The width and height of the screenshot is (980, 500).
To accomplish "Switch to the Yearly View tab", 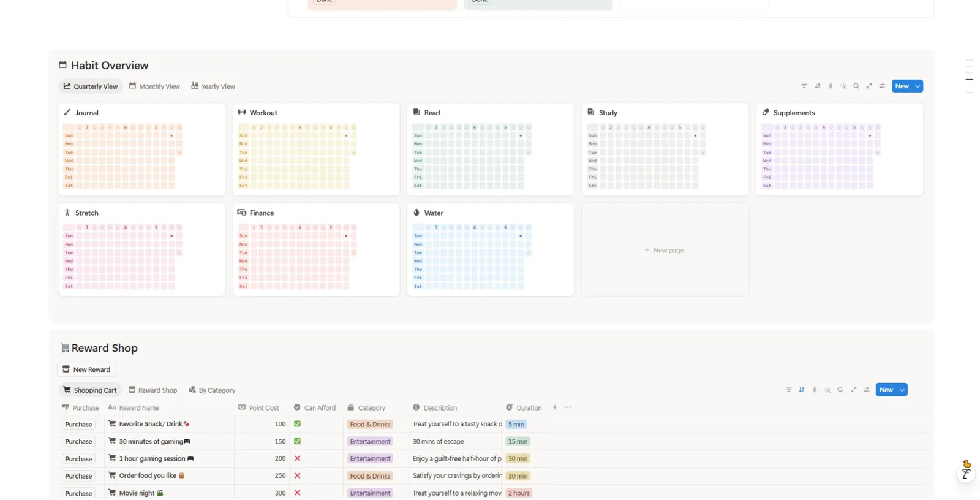I will click(x=213, y=86).
